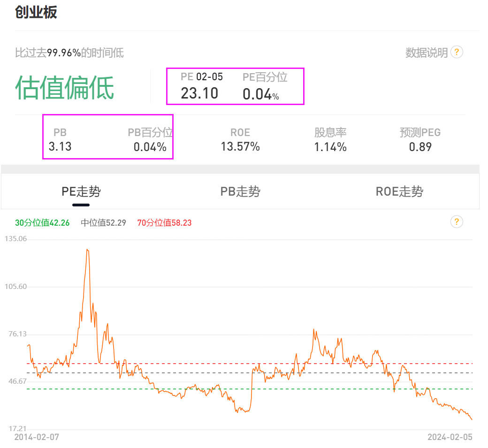The image size is (488, 448).
Task: Click the PE value 23.10
Action: 199,93
